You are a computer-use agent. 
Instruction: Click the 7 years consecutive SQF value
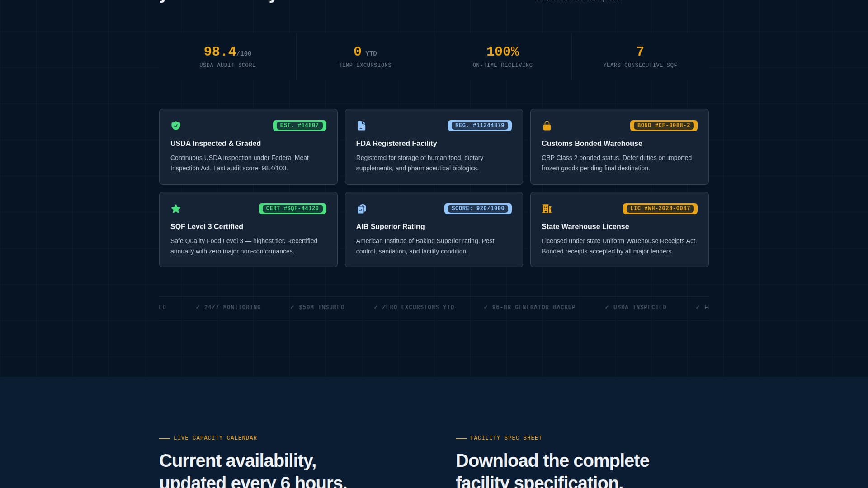[x=640, y=52]
